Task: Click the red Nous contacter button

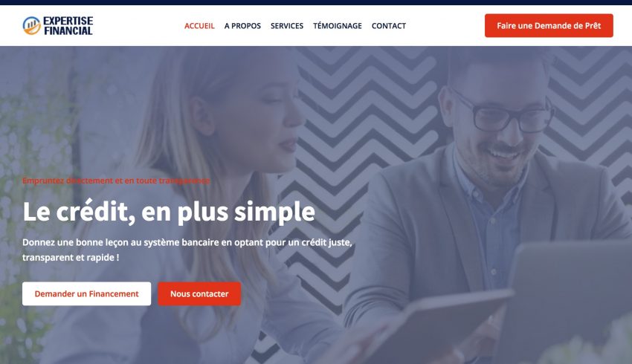Action: coord(199,293)
